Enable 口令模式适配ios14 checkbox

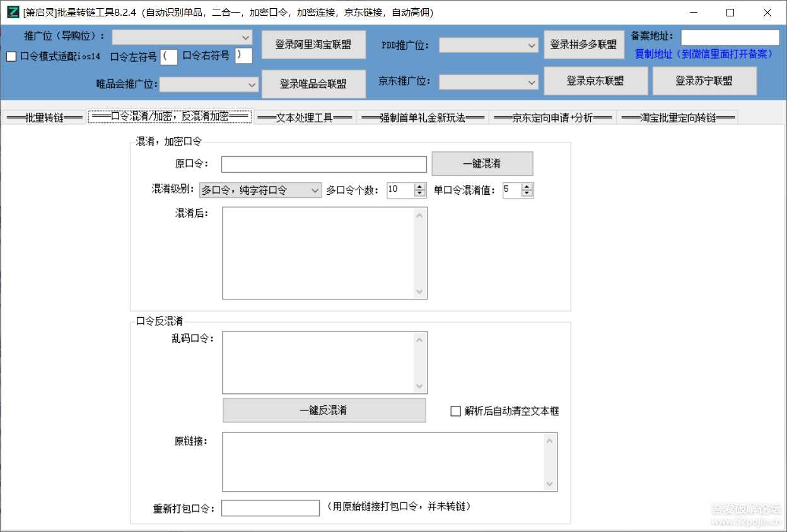tap(10, 57)
